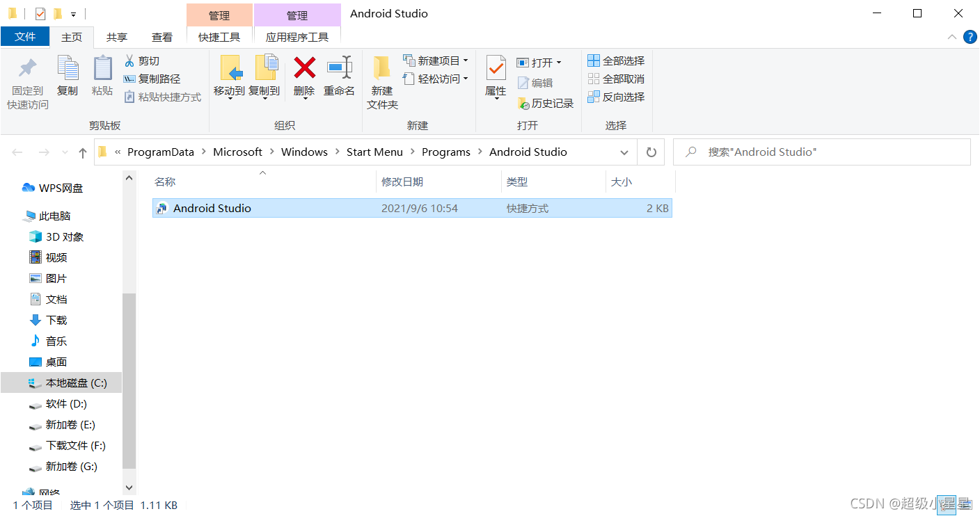This screenshot has width=980, height=516.
Task: Click Start Menu in address breadcrumb
Action: [x=374, y=152]
